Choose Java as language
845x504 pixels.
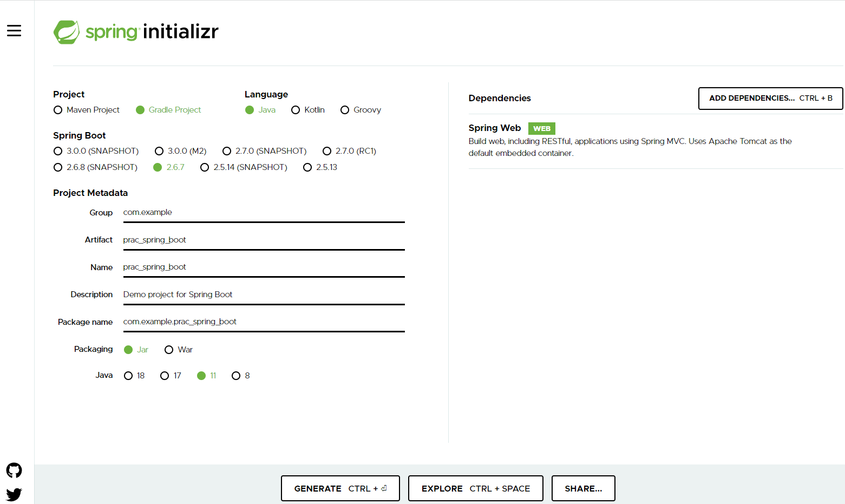(260, 110)
